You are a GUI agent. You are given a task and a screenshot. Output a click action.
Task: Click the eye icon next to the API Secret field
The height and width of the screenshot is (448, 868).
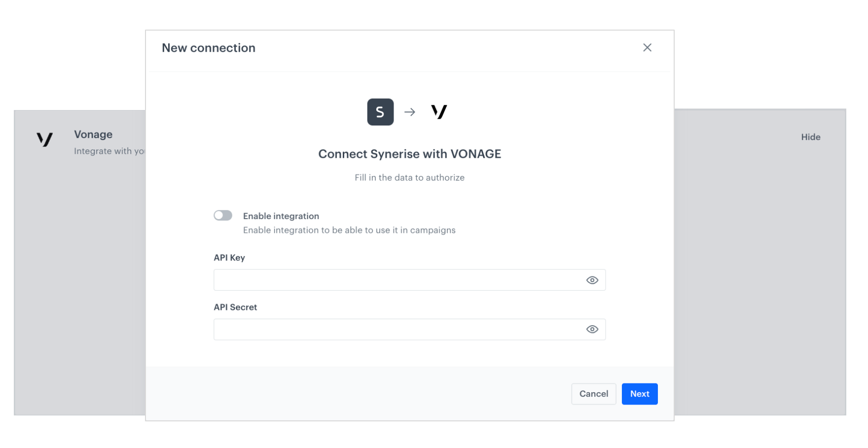click(592, 329)
